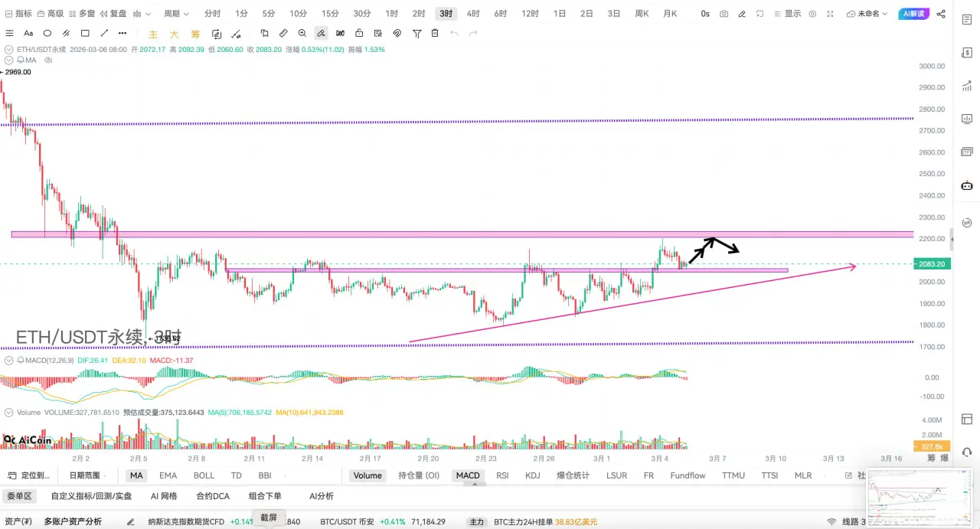Open more drawing tools ellipsis

point(122,33)
